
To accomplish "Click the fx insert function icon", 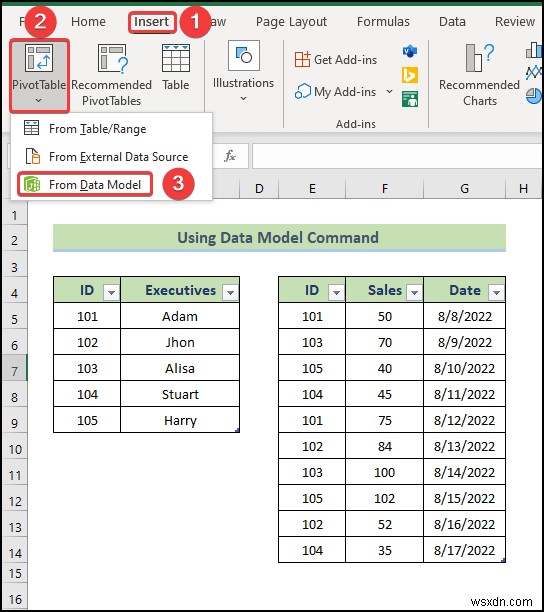I will tap(230, 156).
